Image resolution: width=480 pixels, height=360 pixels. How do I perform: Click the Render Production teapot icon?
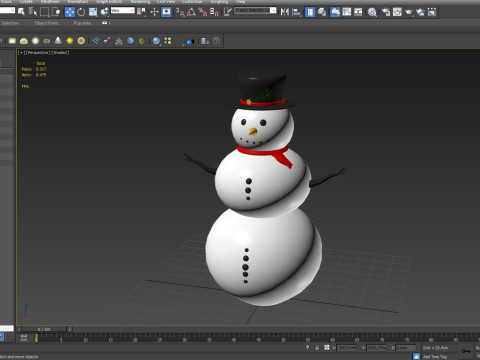click(409, 12)
